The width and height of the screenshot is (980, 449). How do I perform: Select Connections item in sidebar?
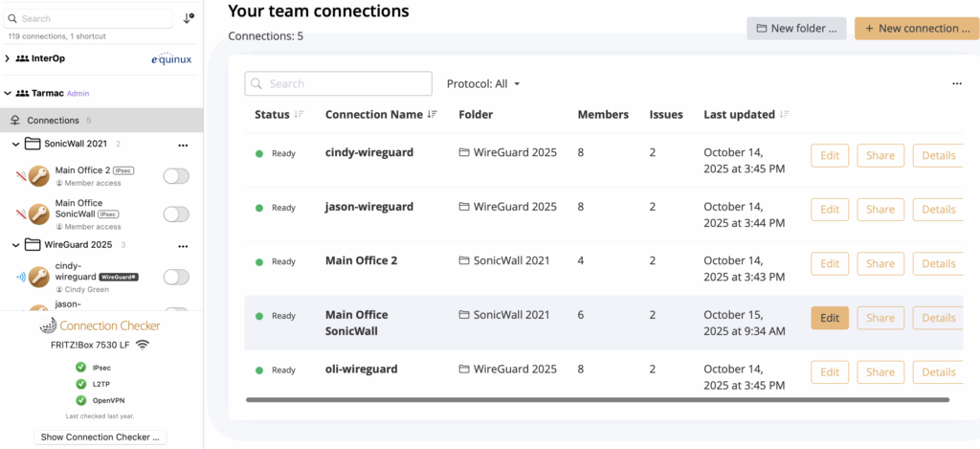[53, 121]
